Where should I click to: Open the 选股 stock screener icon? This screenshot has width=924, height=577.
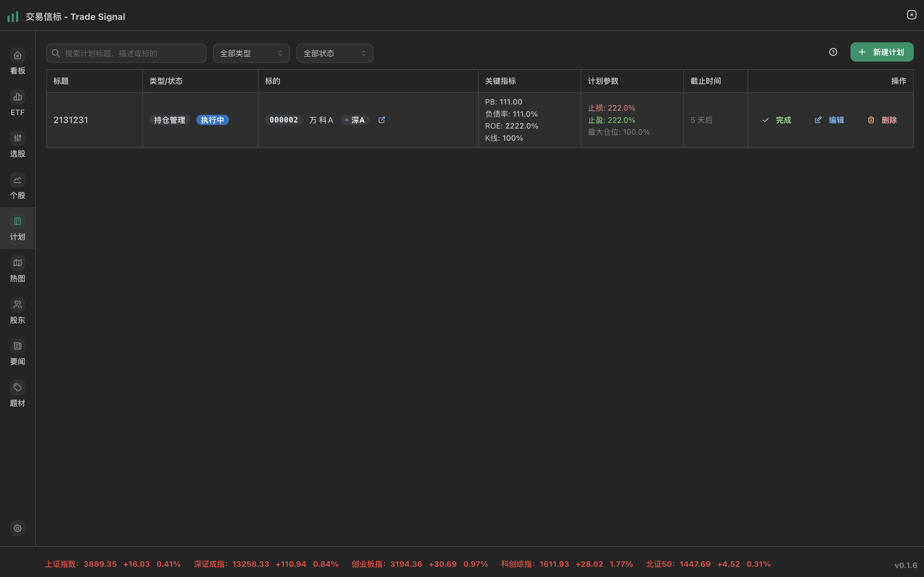pos(18,138)
